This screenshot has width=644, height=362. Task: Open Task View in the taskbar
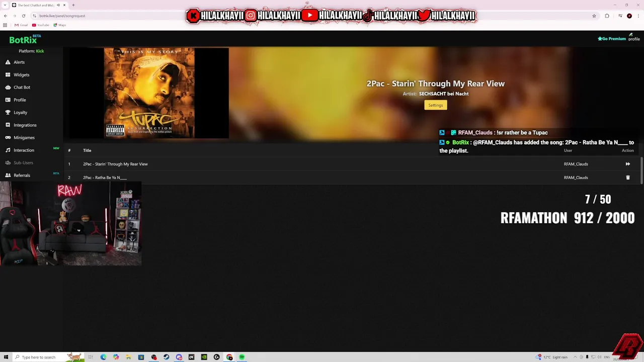coord(91,357)
